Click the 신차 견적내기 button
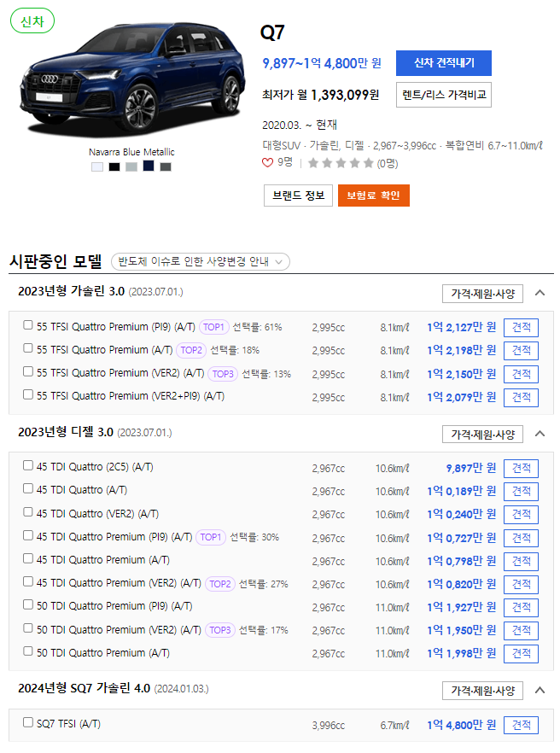 444,63
